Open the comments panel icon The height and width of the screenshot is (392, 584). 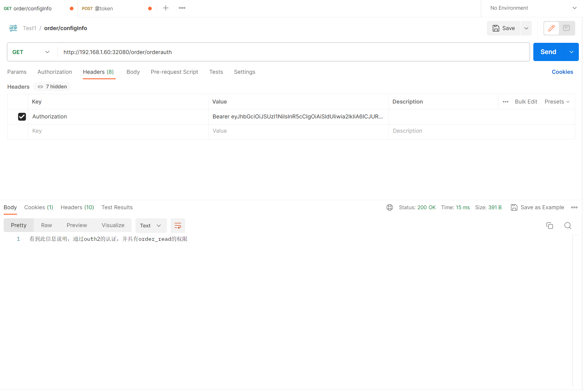coord(566,28)
